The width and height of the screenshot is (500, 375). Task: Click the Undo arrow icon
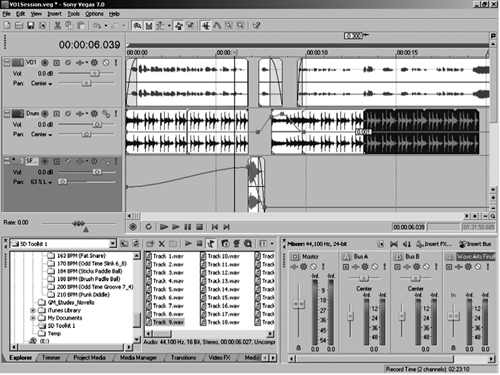pyautogui.click(x=97, y=25)
